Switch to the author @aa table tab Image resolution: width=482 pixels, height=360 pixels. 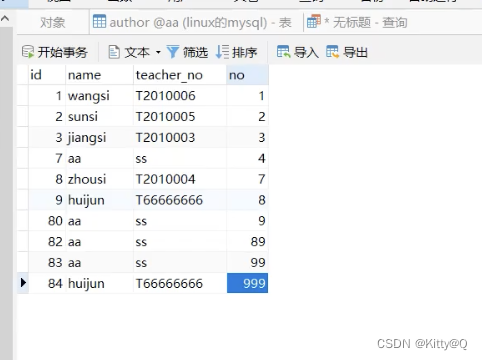click(196, 23)
